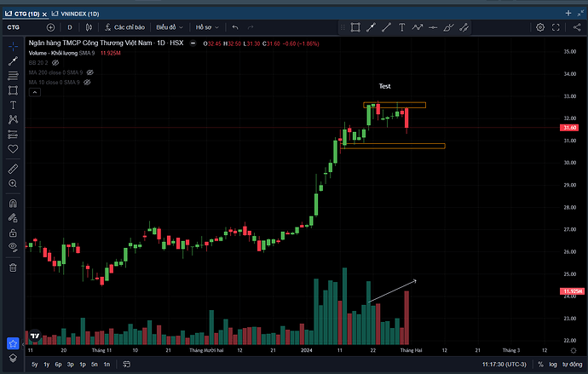Open the object tree layers icon
Image resolution: width=588 pixels, height=374 pixels.
tap(13, 359)
